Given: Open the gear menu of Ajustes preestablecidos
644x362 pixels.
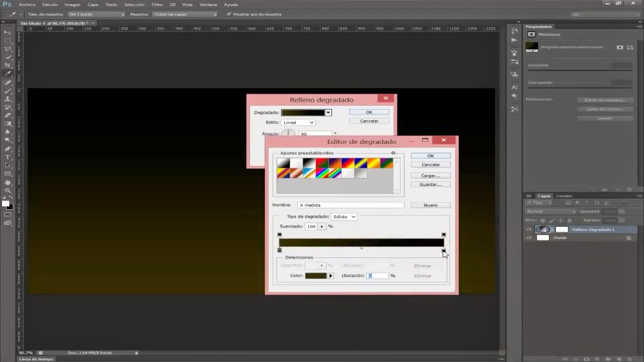Looking at the screenshot, I should point(394,153).
